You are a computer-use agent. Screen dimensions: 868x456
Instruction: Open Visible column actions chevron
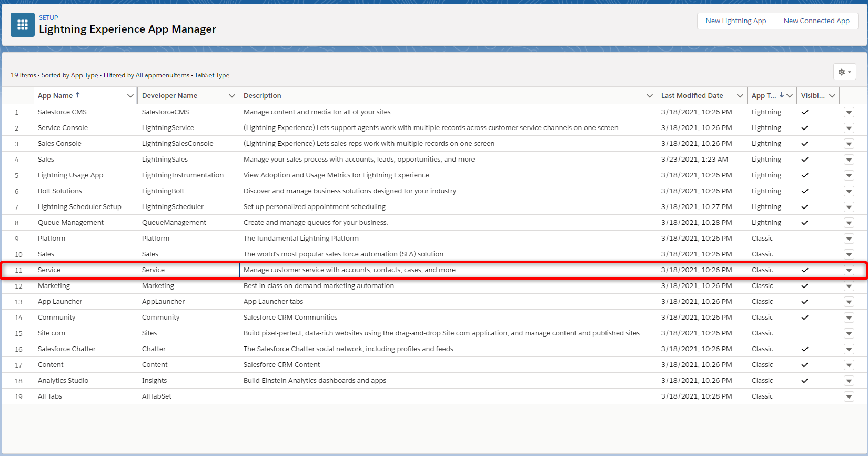click(832, 96)
